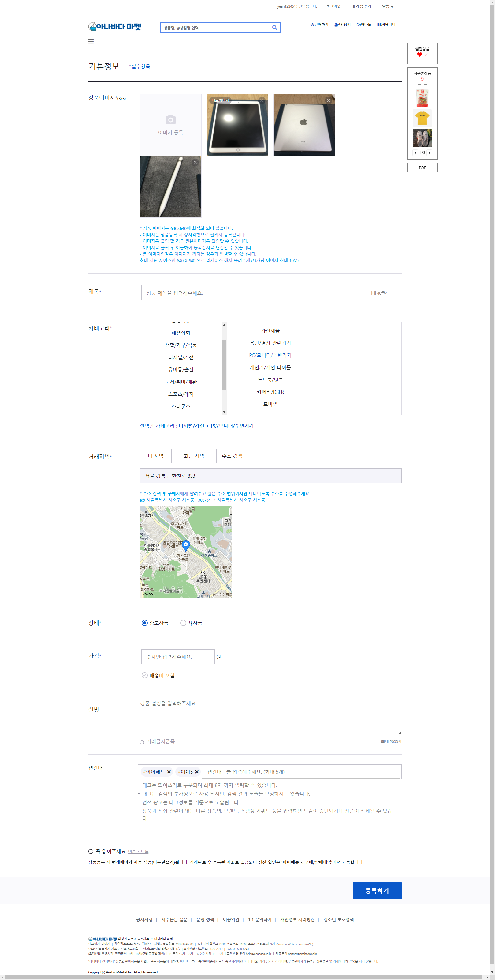Select the 중고상품 radio button

point(145,623)
